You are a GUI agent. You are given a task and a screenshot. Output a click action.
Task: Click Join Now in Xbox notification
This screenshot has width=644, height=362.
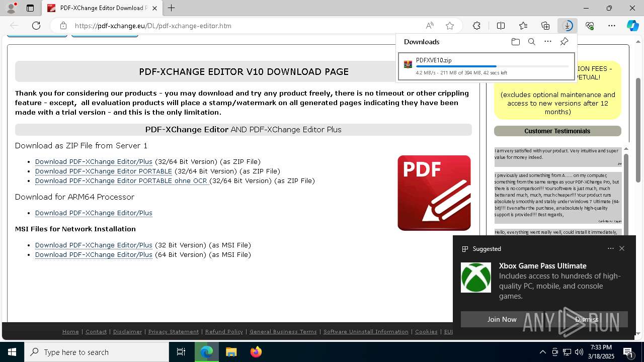[502, 319]
